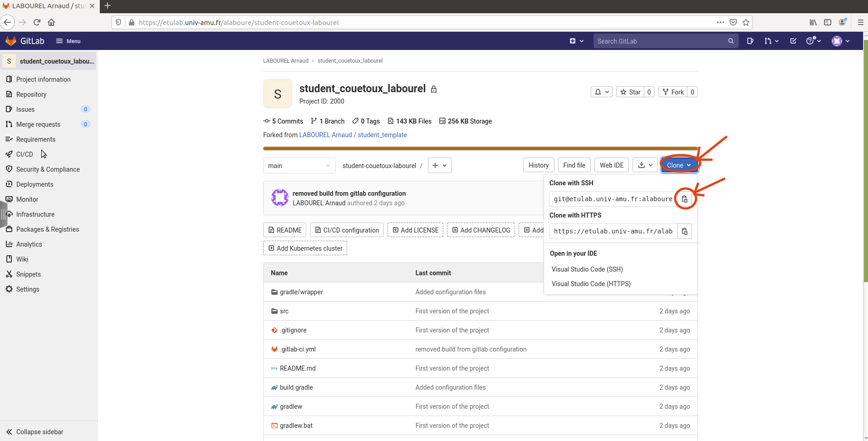Bookmark this page with star icon
The image size is (868, 441).
[746, 22]
